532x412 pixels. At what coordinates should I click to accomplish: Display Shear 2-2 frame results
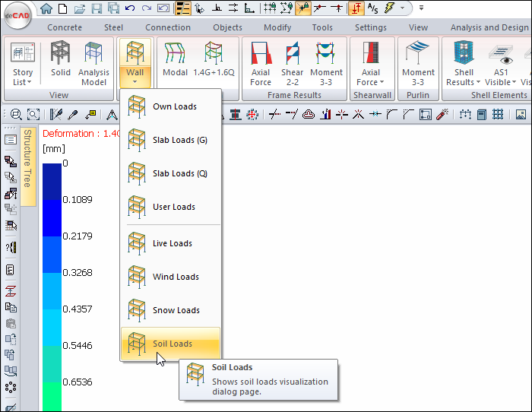pos(293,63)
